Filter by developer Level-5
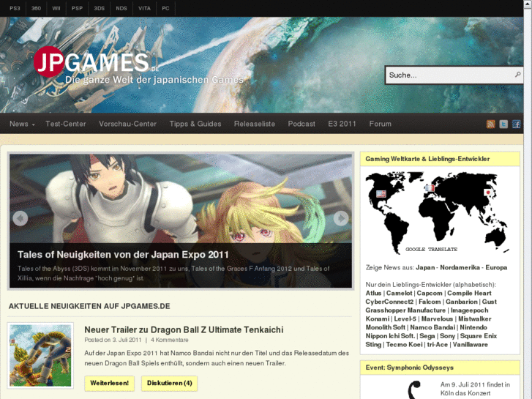The image size is (532, 399). [x=405, y=318]
